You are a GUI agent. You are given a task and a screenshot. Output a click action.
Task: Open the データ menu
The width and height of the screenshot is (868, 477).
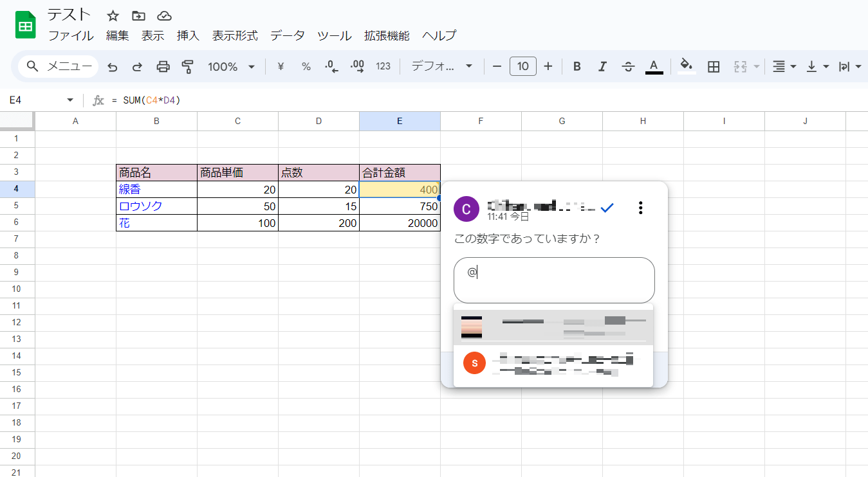[287, 36]
